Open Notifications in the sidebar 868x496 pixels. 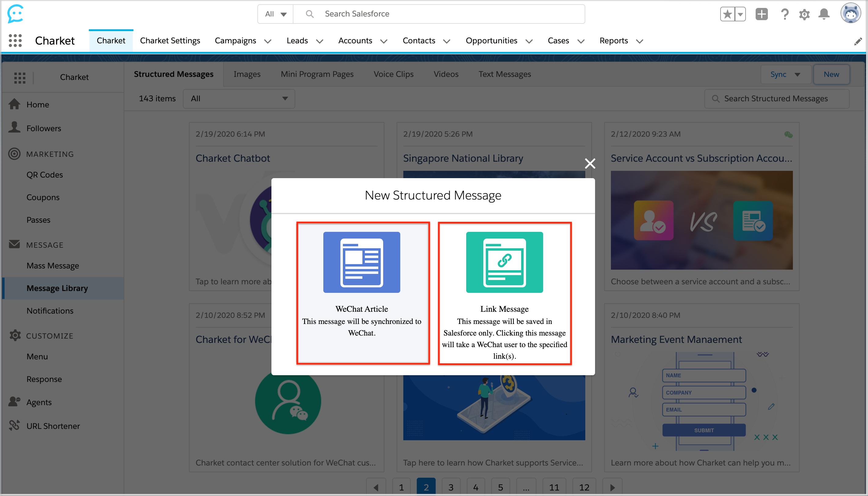(50, 311)
